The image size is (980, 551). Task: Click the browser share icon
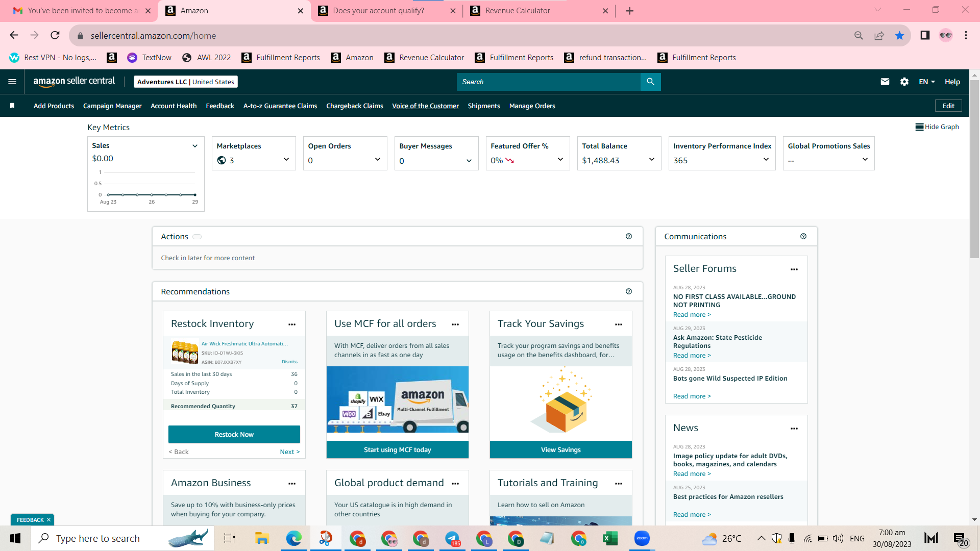tap(879, 35)
